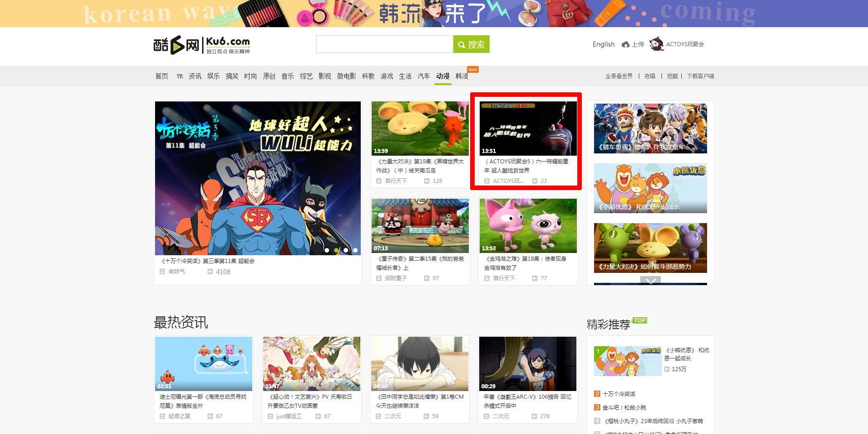Open the 短酷 link
This screenshot has width=868, height=434.
pos(672,76)
